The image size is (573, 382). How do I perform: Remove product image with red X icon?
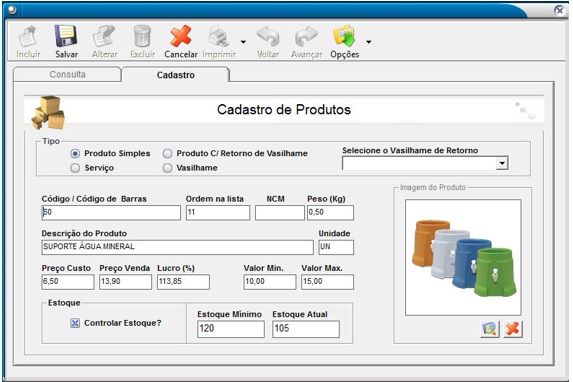(513, 329)
